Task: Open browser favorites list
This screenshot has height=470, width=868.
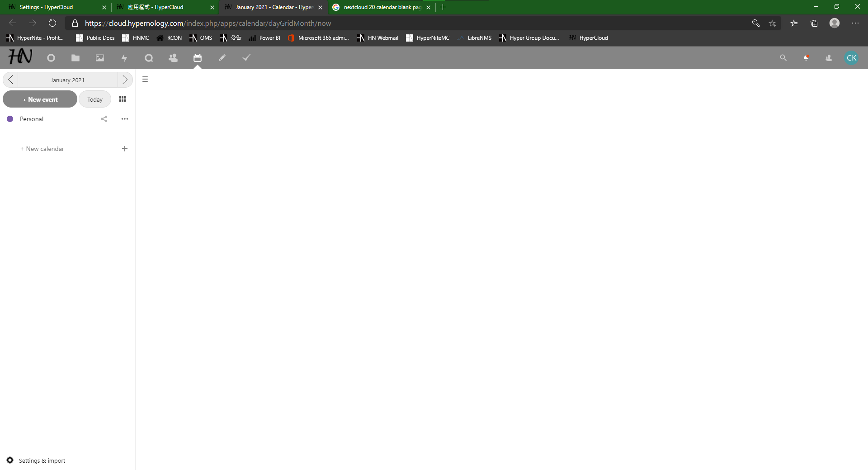Action: [794, 23]
